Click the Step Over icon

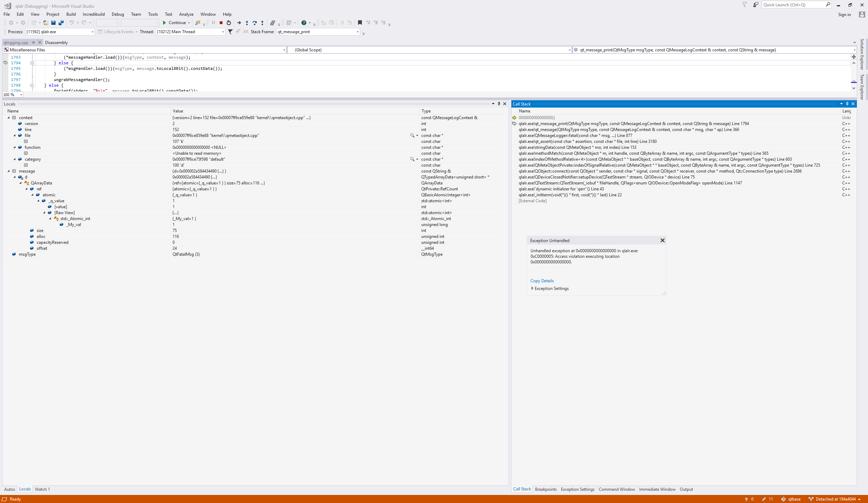pyautogui.click(x=255, y=23)
